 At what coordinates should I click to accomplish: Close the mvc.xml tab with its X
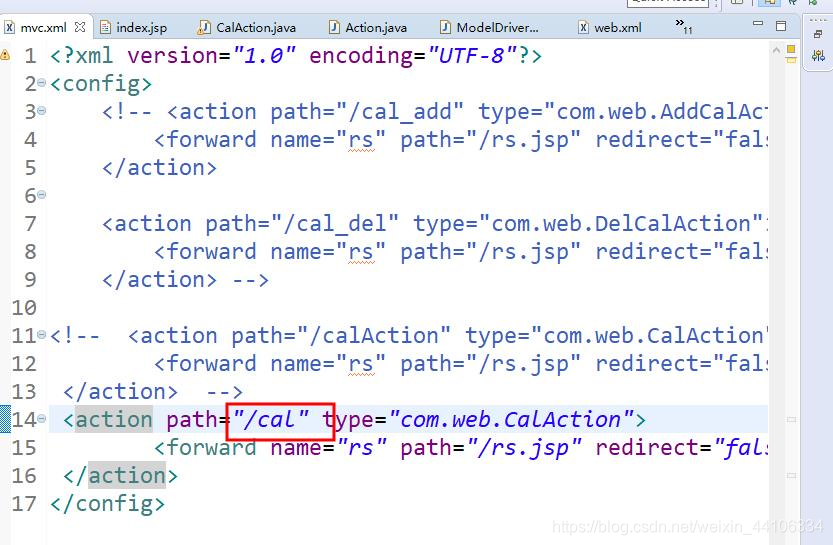(x=80, y=27)
